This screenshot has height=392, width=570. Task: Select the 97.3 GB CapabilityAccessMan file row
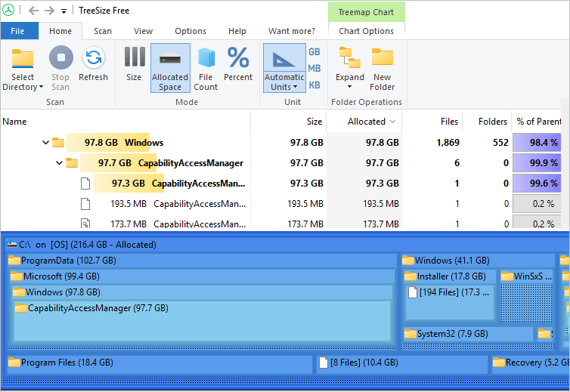280,183
